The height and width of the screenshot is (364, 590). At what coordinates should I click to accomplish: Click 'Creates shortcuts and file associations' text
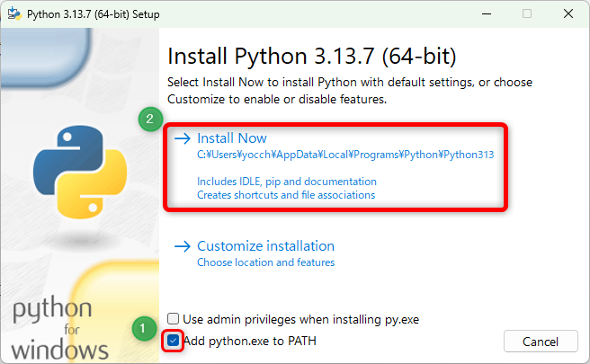pyautogui.click(x=286, y=195)
